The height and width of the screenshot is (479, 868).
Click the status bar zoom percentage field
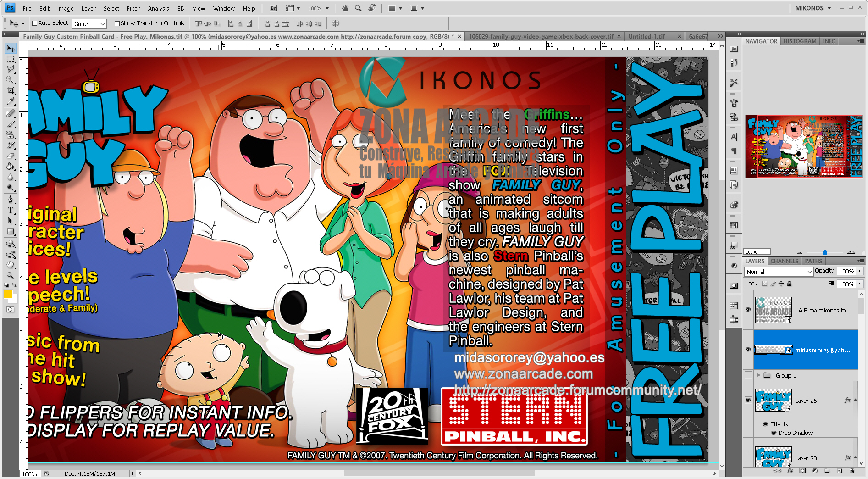29,473
